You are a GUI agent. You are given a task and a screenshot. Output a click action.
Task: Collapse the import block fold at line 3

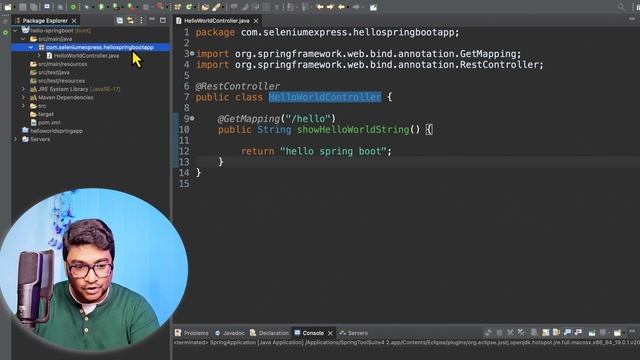coord(192,53)
